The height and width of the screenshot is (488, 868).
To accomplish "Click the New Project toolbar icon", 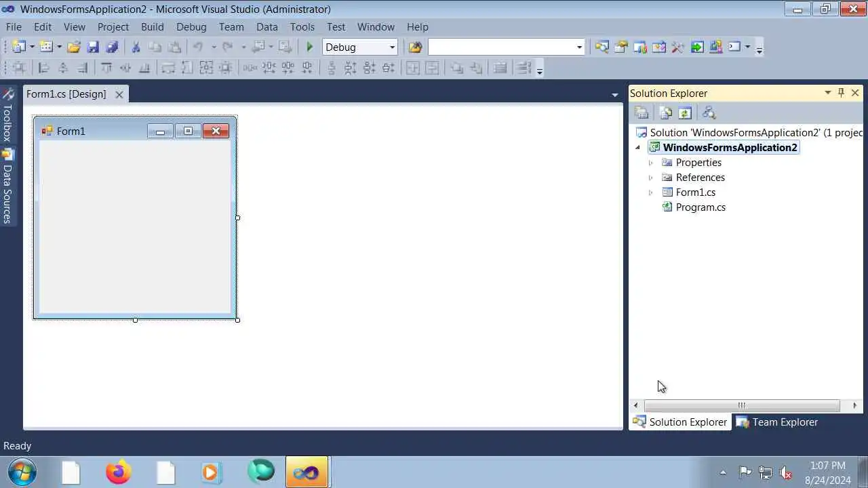I will [18, 47].
